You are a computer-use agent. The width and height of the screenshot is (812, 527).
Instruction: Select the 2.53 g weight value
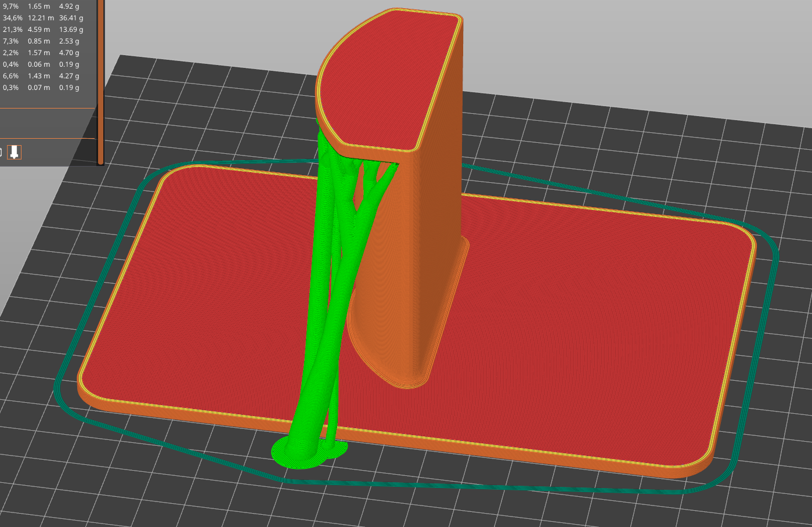(69, 41)
